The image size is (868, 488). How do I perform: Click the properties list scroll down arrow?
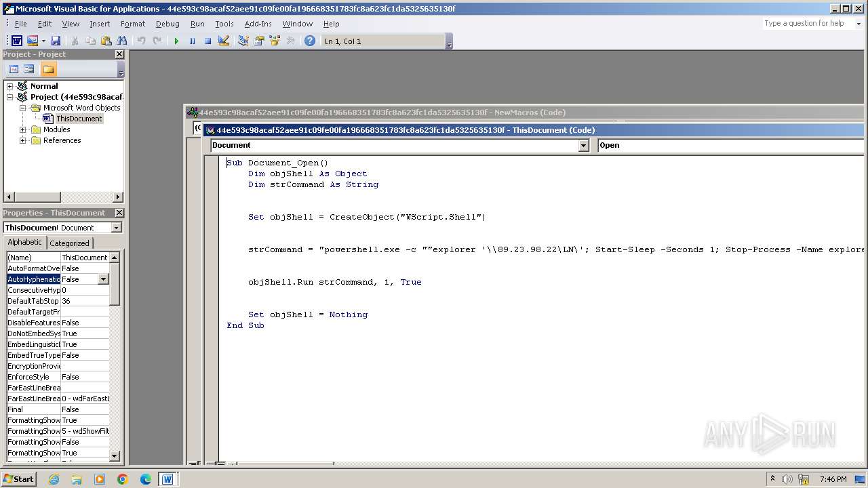114,456
